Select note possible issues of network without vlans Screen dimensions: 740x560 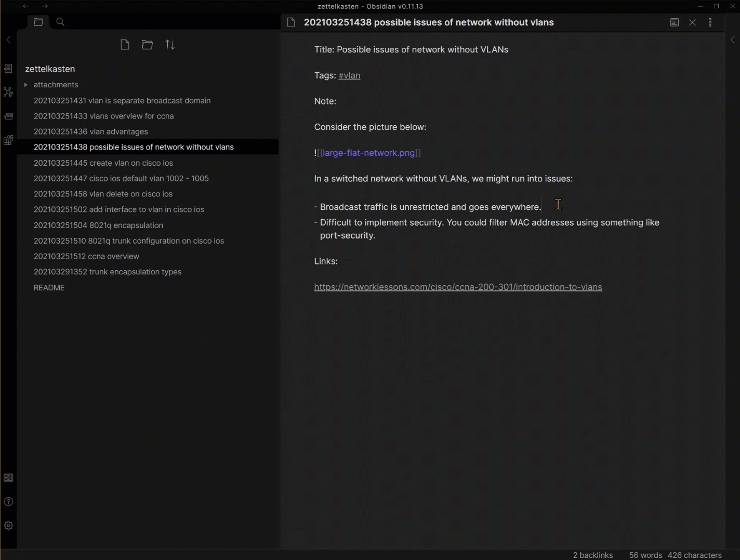click(148, 147)
